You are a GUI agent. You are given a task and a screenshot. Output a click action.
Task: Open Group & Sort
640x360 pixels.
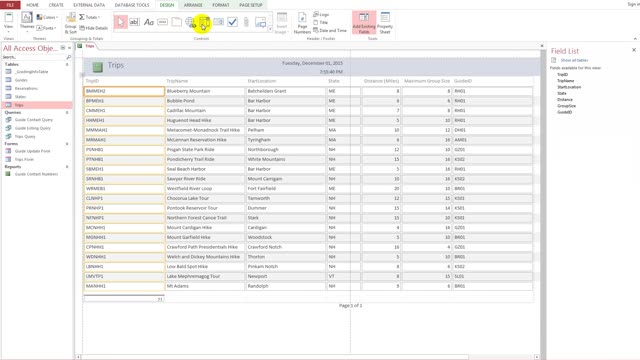coord(70,23)
